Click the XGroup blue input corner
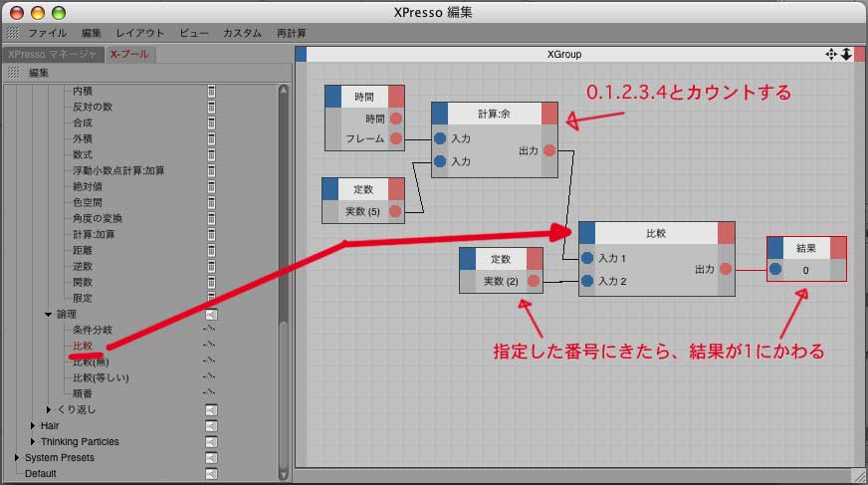 point(301,54)
